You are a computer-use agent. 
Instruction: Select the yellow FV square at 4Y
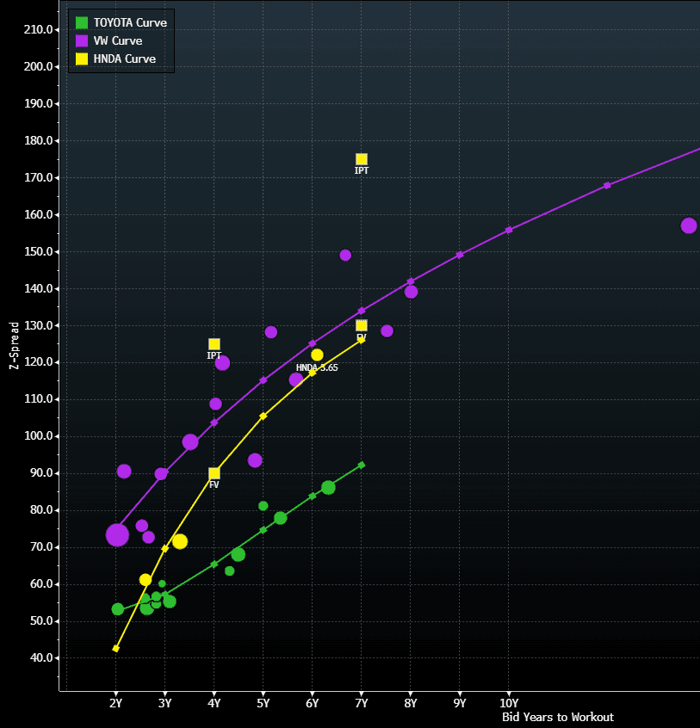[214, 473]
